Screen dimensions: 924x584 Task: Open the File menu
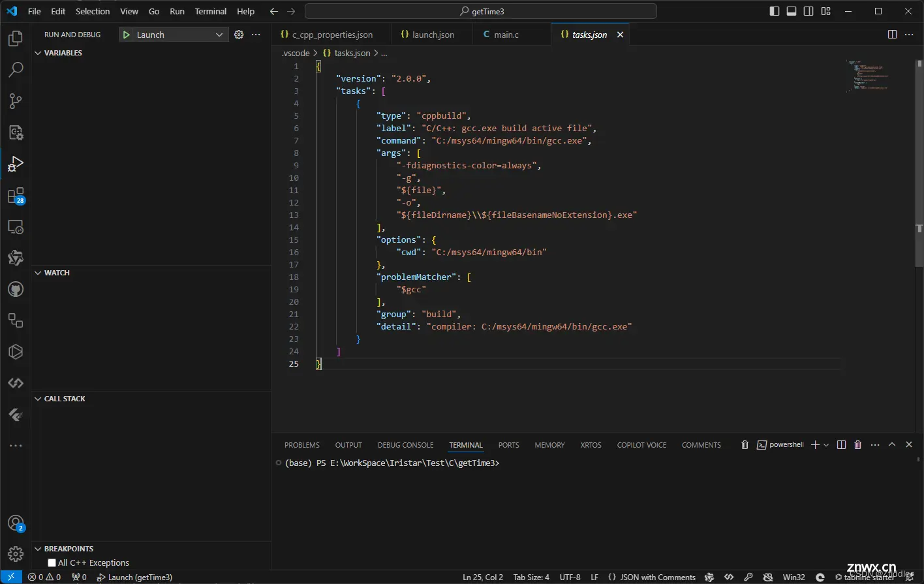35,11
